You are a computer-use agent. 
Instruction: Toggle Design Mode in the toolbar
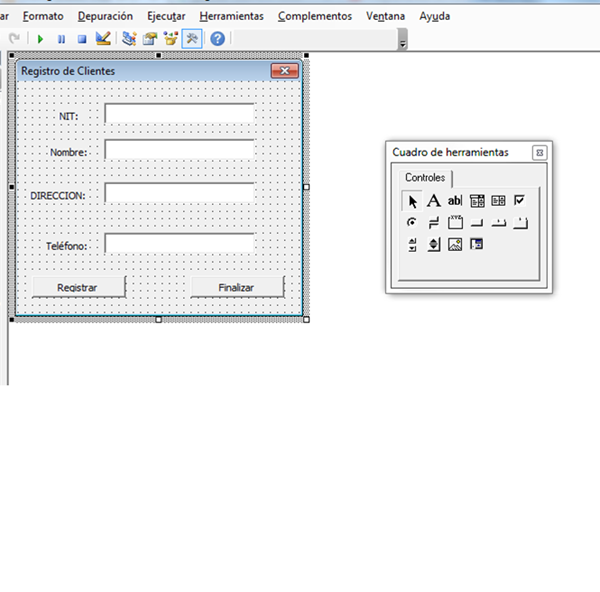click(x=103, y=39)
